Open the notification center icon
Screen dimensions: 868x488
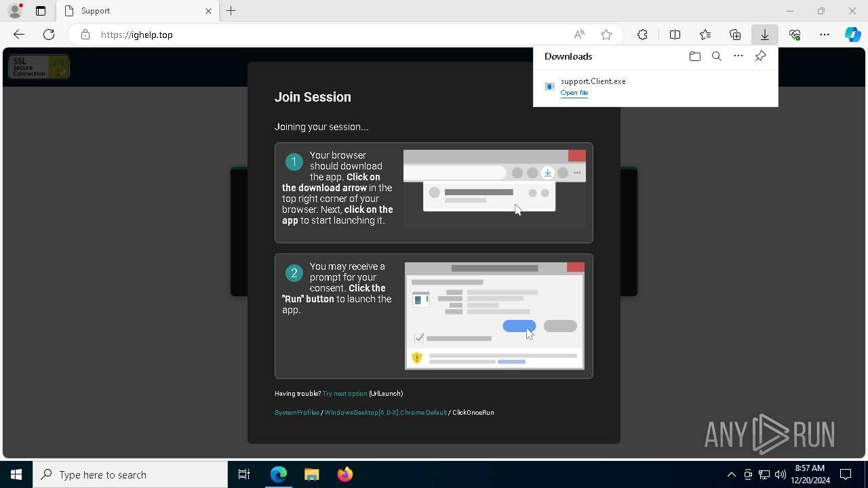pos(846,474)
